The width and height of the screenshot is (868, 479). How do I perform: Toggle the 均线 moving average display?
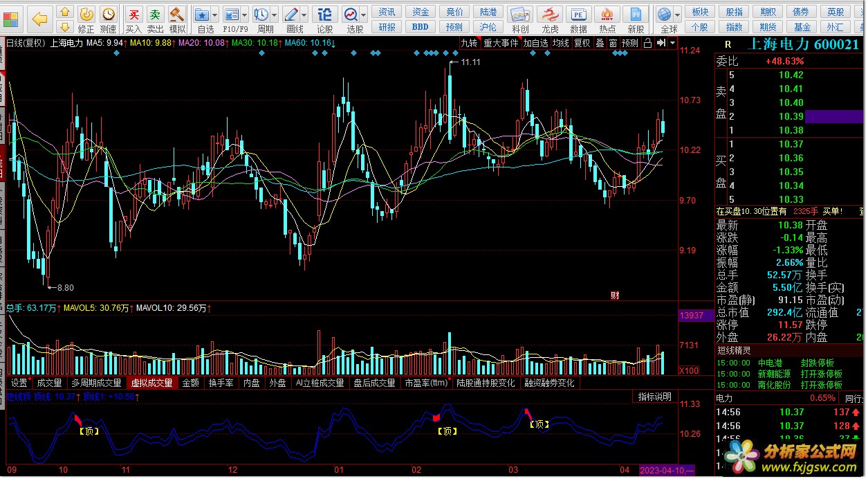coord(561,43)
